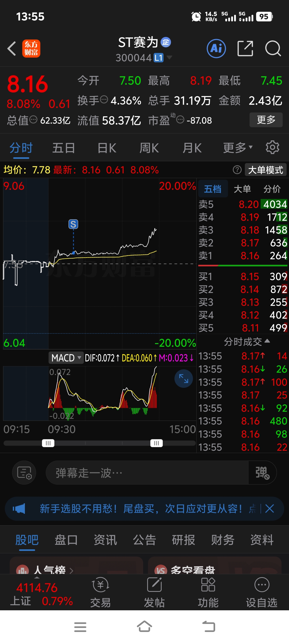Open 更多 chart period dropdown
Viewport: 289px width, 644px height.
click(238, 148)
